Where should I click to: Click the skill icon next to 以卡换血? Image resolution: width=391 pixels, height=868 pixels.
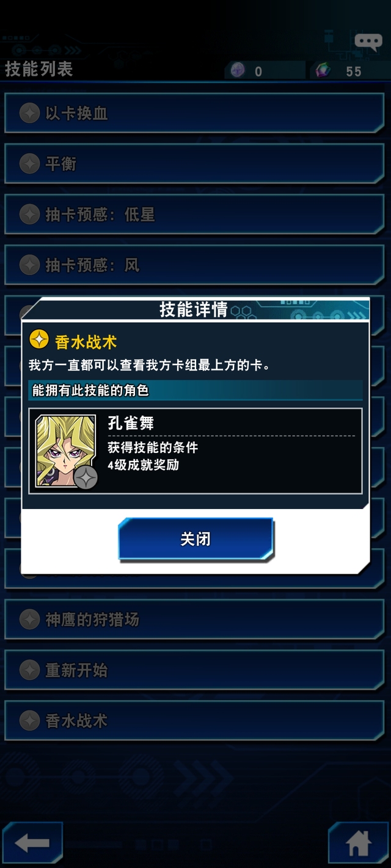(29, 113)
